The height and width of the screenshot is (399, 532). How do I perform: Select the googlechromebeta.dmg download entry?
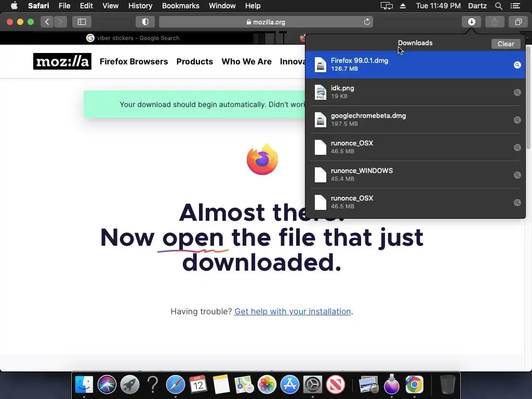[x=415, y=119]
